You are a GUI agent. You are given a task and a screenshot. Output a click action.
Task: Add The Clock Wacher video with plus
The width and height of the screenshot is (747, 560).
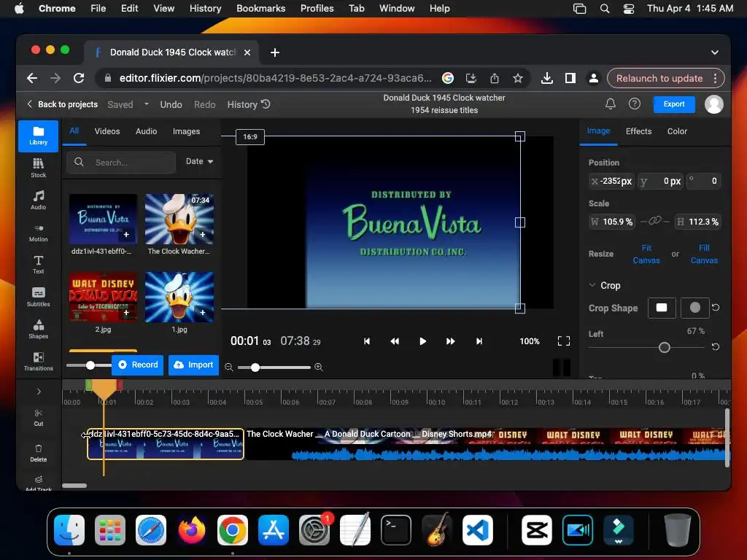pos(203,234)
